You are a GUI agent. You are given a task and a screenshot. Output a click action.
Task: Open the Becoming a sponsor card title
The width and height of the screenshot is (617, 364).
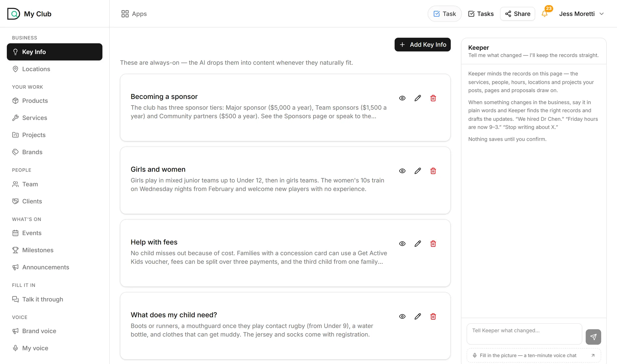pyautogui.click(x=164, y=96)
